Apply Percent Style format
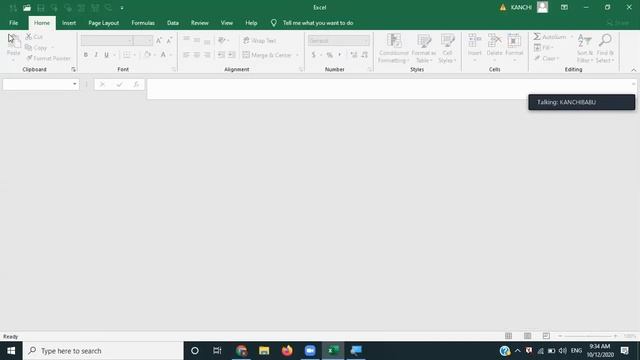640x360 pixels. pos(329,55)
